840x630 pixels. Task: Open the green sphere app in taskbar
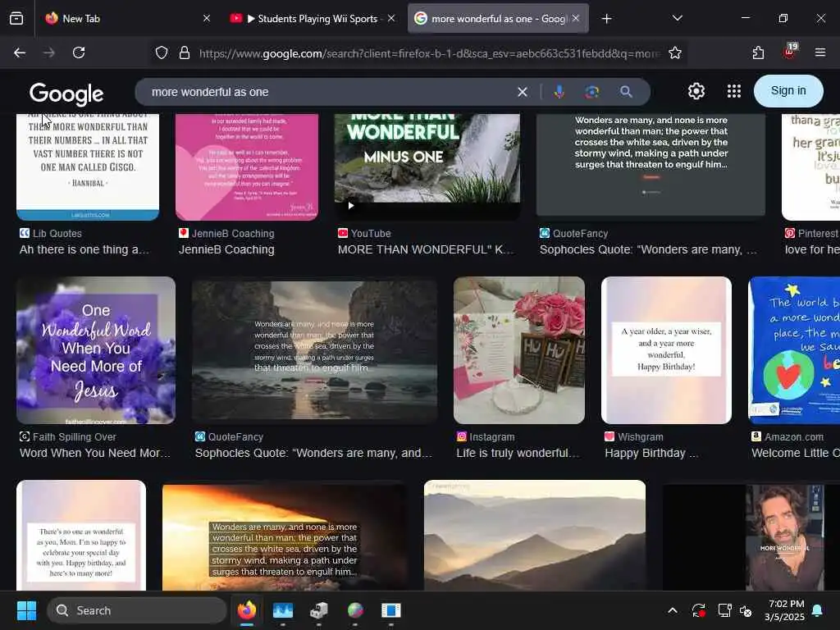(x=355, y=610)
